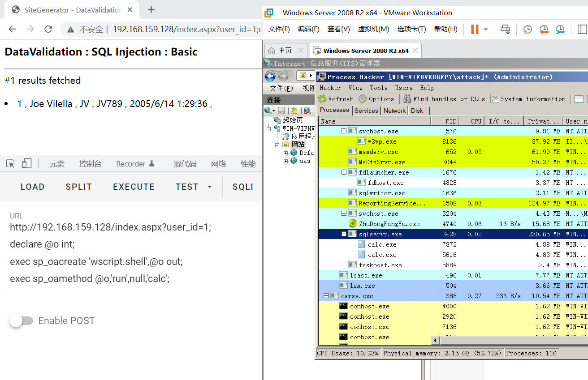This screenshot has width=588, height=380.
Task: Click the Chrome address bar URL
Action: 187,29
